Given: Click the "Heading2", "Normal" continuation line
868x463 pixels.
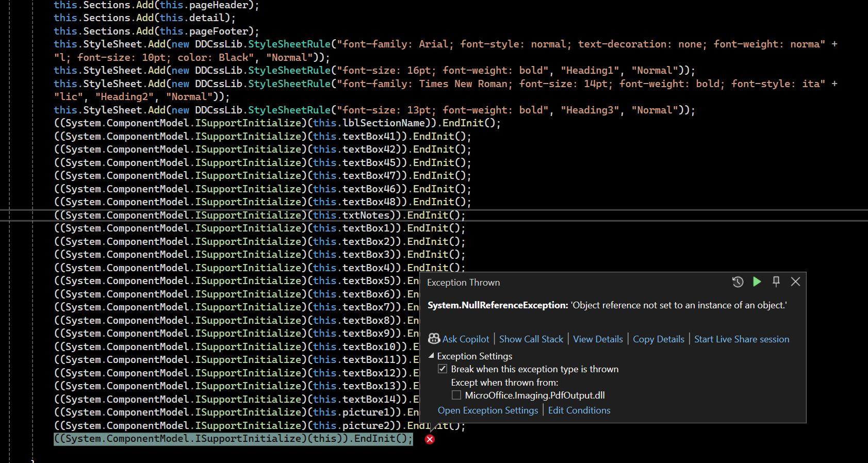Looking at the screenshot, I should [142, 97].
